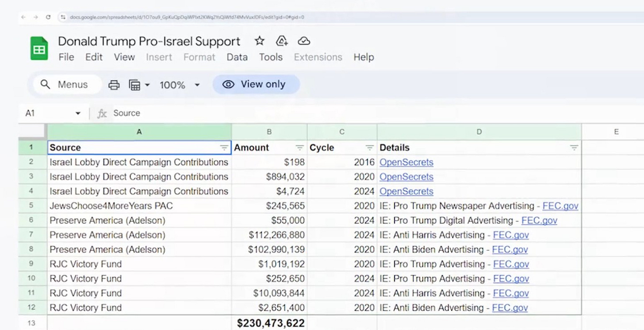Open the Name box dropdown arrow

pyautogui.click(x=78, y=113)
